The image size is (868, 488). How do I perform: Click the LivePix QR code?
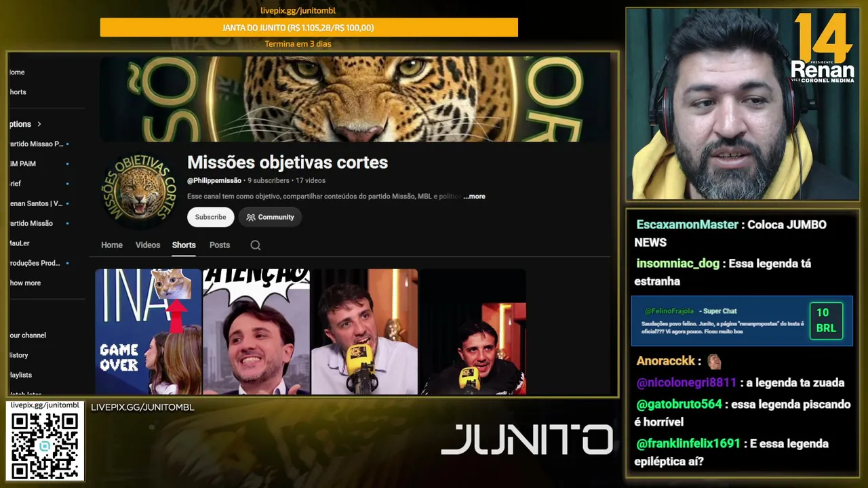(45, 445)
